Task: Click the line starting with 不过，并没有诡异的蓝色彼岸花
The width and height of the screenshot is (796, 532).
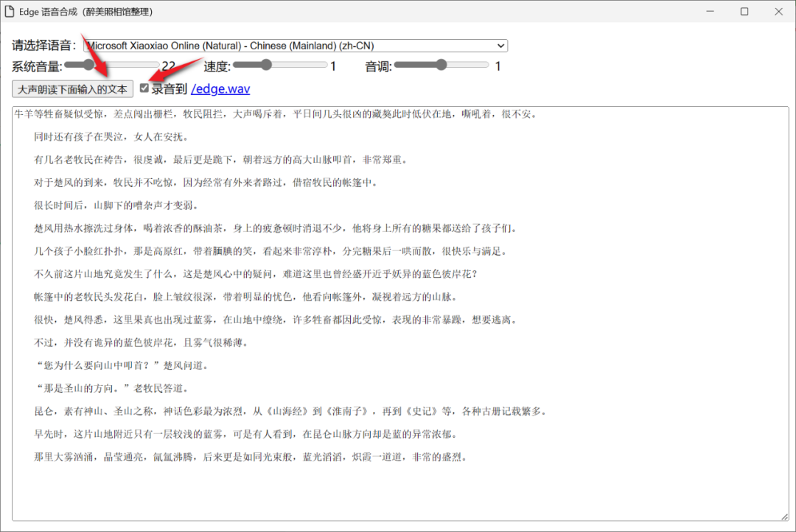Action: tap(141, 343)
